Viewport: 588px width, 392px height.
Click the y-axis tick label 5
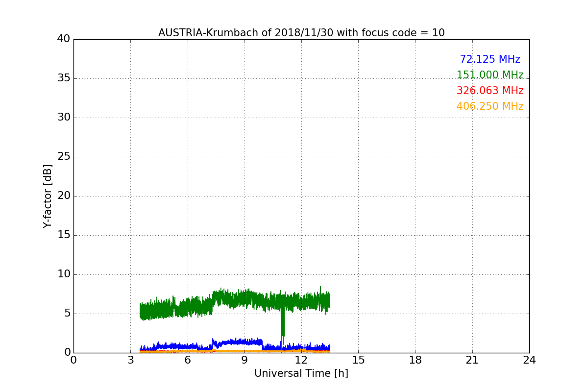click(67, 314)
